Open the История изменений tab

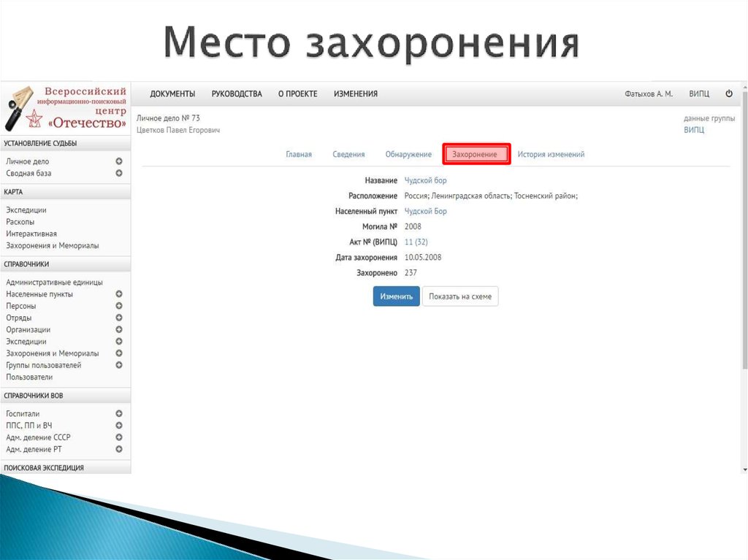(552, 154)
